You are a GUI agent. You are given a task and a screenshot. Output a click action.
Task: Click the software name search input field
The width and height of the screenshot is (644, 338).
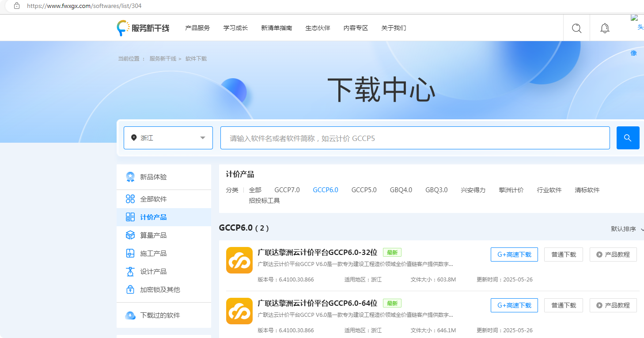(415, 137)
